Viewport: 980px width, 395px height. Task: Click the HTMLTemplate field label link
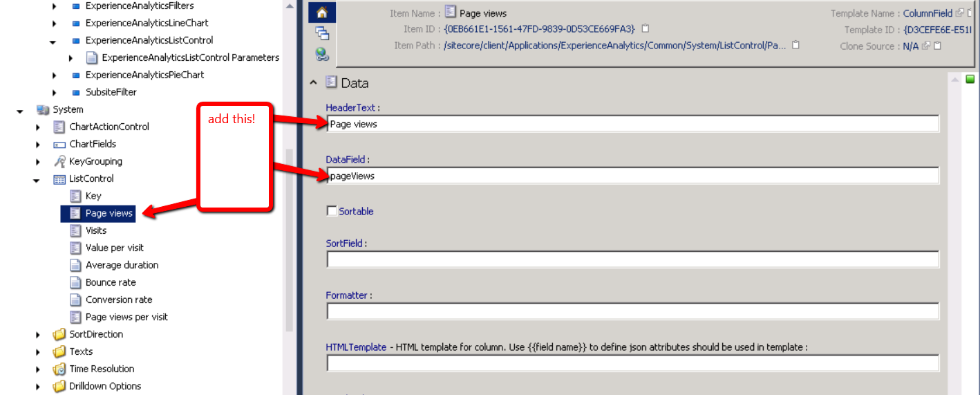(x=356, y=347)
